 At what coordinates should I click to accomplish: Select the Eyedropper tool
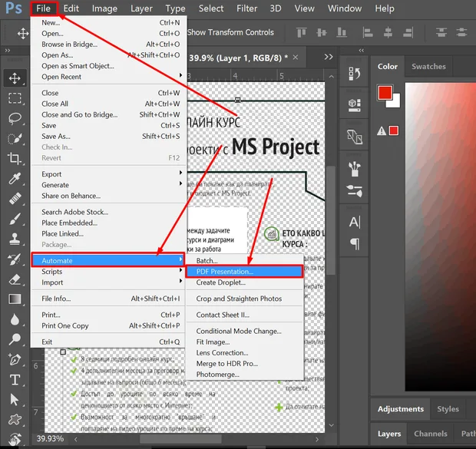click(15, 179)
